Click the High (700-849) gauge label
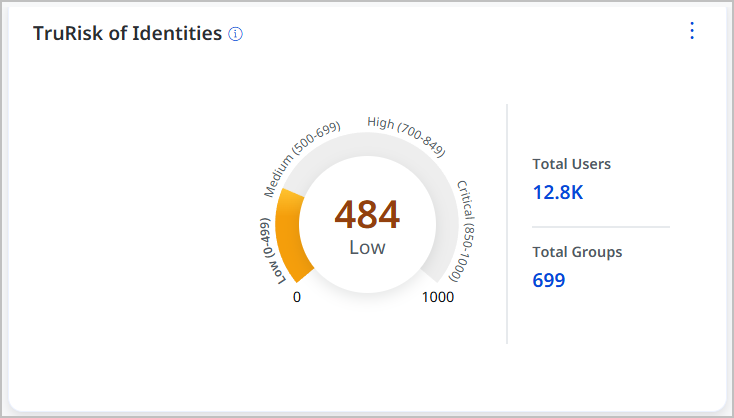Image resolution: width=734 pixels, height=418 pixels. 406,137
